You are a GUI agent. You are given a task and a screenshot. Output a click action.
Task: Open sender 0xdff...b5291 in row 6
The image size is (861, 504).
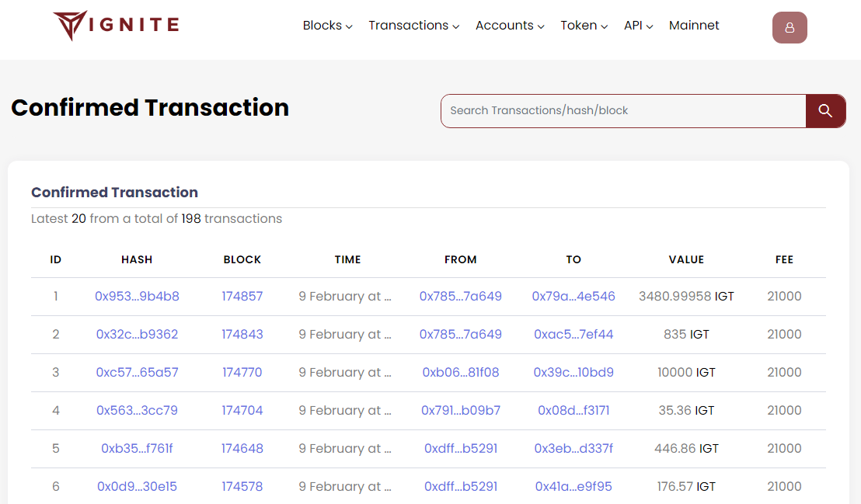tap(460, 486)
